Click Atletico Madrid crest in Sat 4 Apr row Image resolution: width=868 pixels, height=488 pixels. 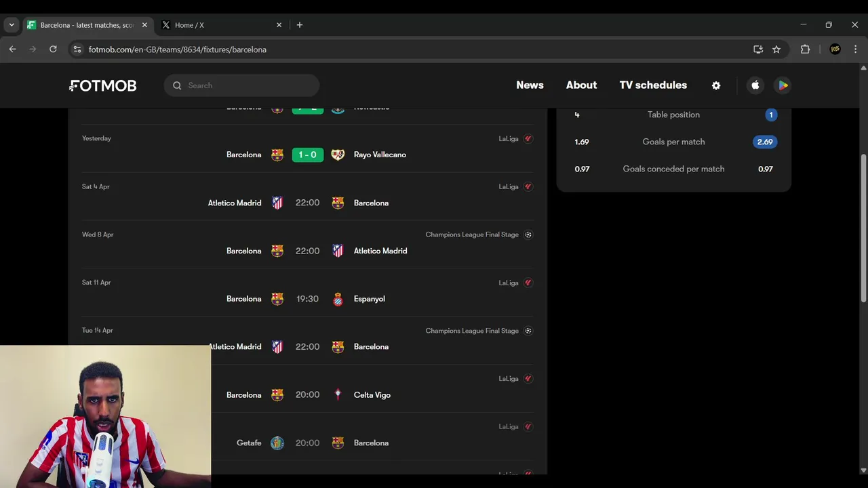click(277, 203)
